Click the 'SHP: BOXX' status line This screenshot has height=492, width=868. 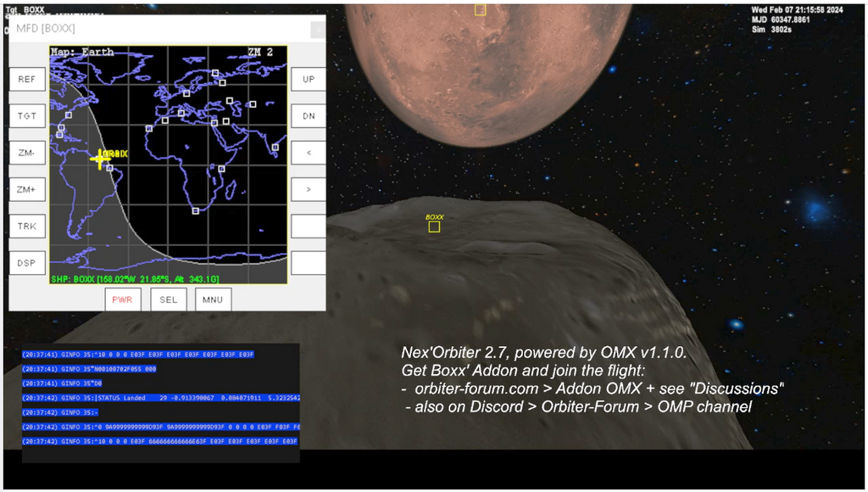pos(135,279)
